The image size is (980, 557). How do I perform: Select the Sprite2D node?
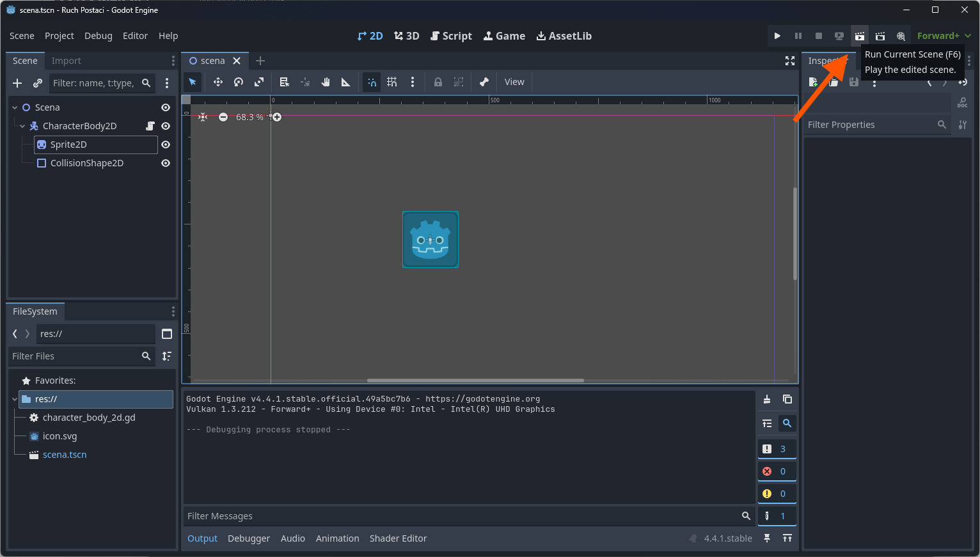[96, 145]
